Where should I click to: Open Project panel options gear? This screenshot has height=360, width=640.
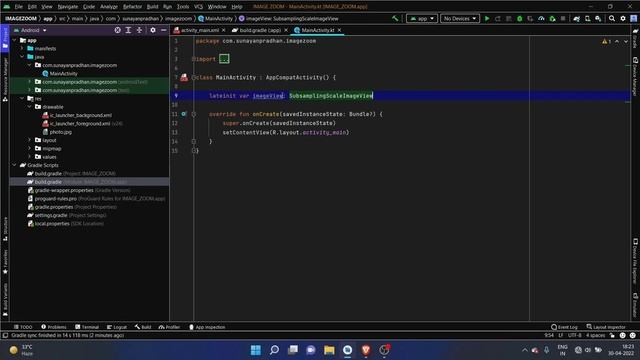tap(153, 30)
